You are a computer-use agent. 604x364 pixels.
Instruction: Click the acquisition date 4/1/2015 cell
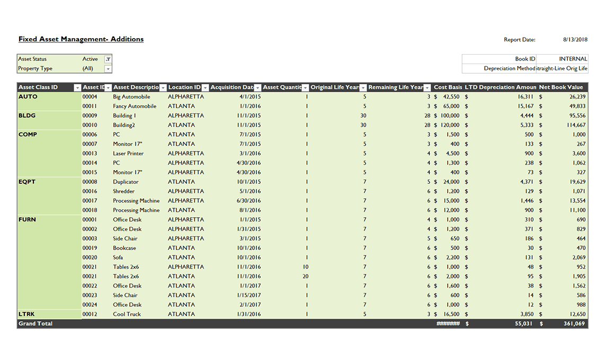[250, 96]
